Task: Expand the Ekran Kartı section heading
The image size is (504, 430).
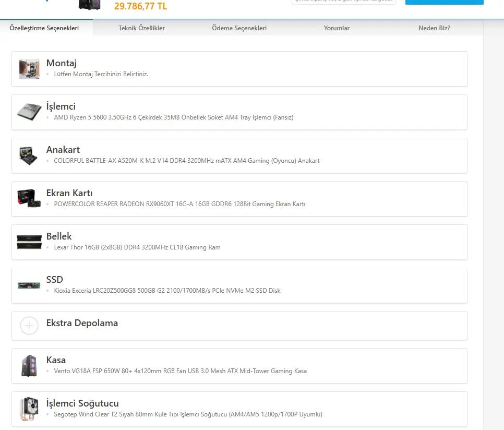Action: [x=69, y=193]
